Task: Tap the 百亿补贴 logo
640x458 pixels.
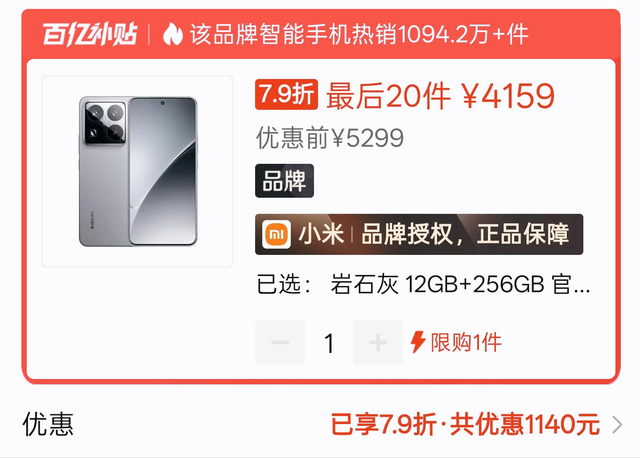Action: [x=90, y=34]
